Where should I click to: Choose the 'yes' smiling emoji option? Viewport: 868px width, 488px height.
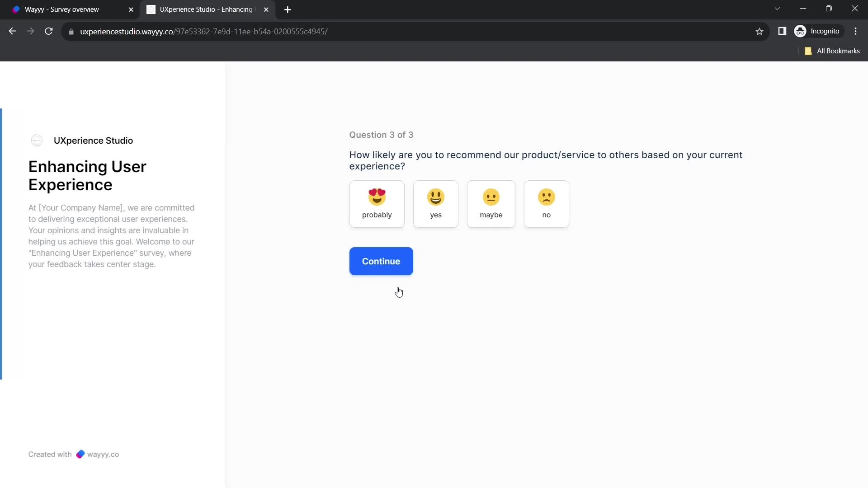click(x=435, y=204)
